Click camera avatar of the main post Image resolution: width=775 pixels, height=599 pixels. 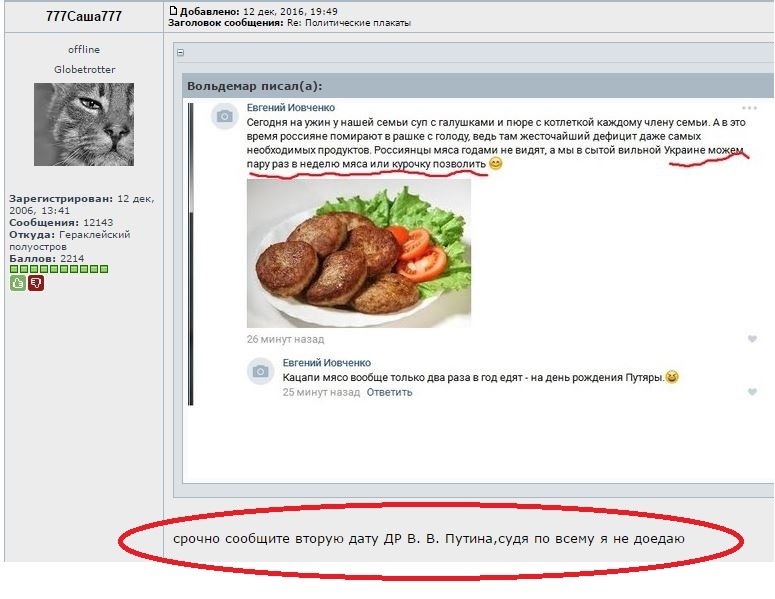pos(224,117)
